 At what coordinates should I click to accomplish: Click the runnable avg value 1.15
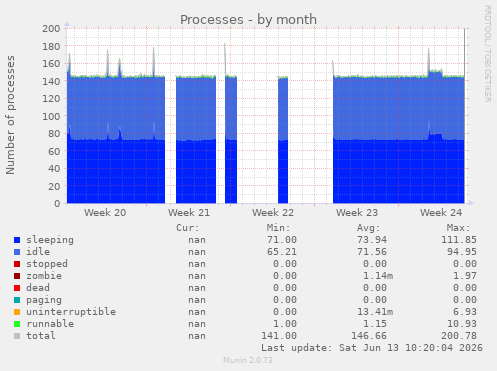375,324
